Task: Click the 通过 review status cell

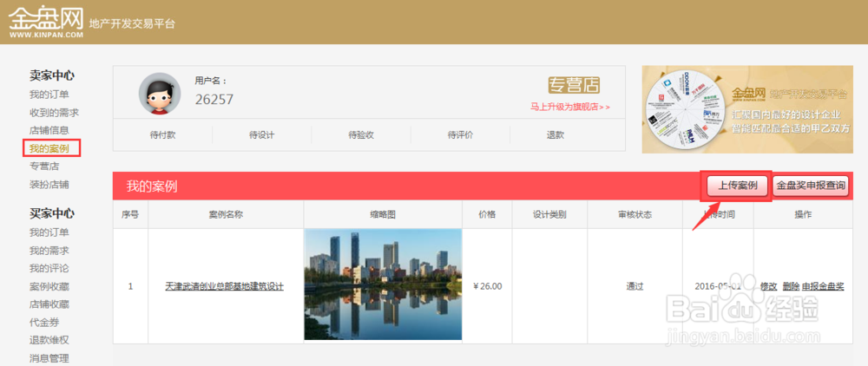Action: [635, 286]
